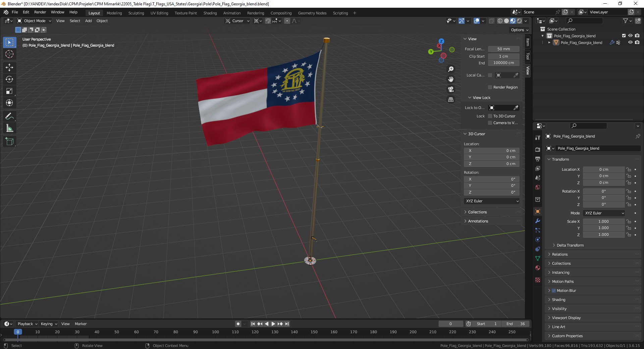
Task: Expand the Viewport Display panel
Action: pyautogui.click(x=566, y=318)
